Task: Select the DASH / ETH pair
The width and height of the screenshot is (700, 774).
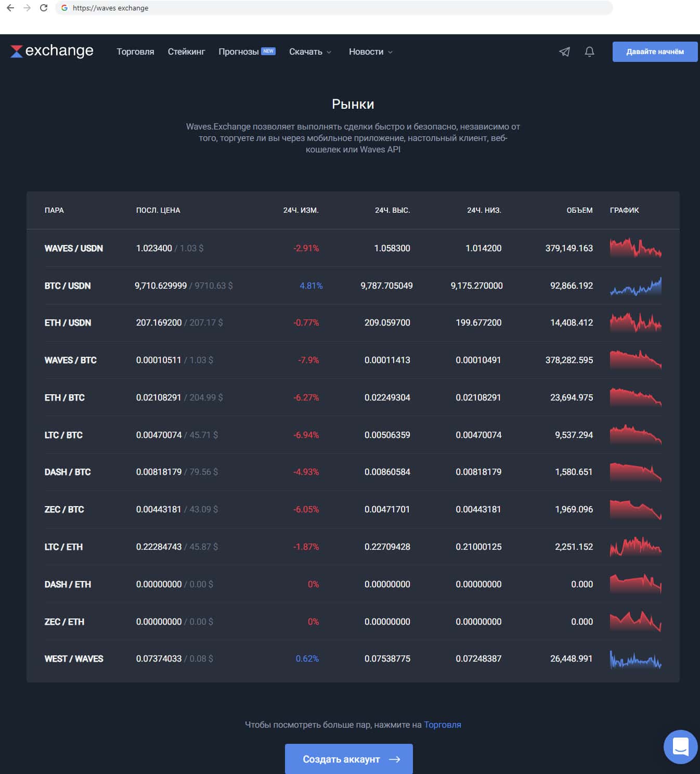Action: tap(68, 584)
